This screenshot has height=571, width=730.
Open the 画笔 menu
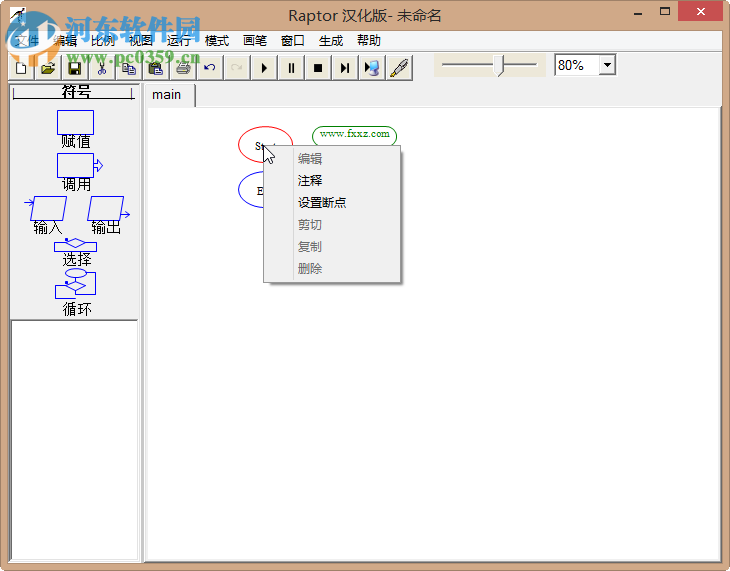pyautogui.click(x=255, y=41)
